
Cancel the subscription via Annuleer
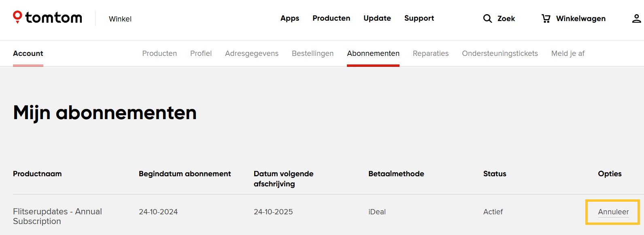[613, 211]
